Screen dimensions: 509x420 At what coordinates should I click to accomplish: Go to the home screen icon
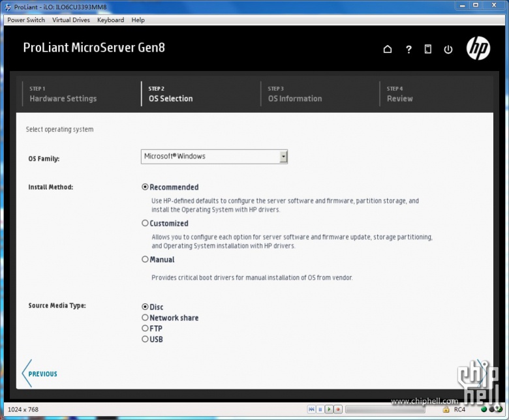(387, 50)
